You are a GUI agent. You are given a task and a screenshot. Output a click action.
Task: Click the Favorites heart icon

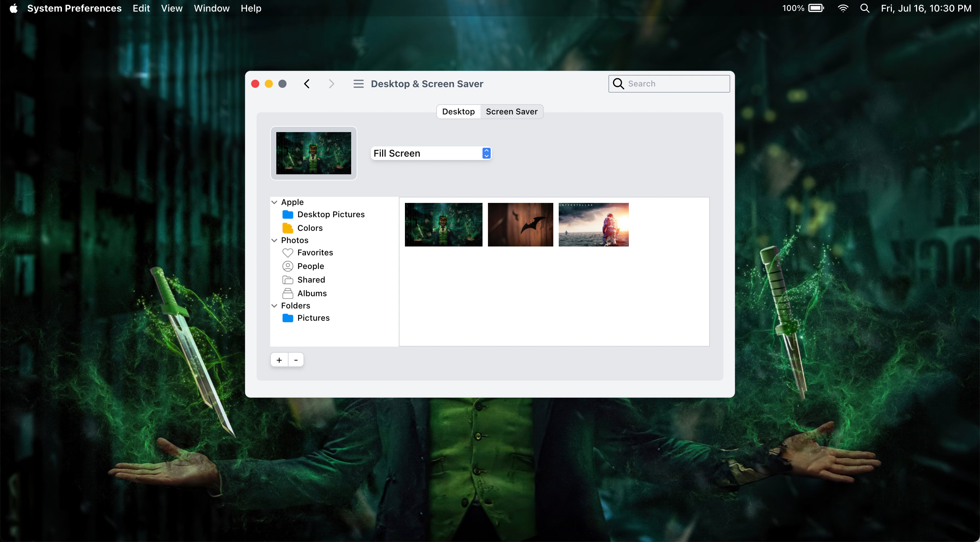click(288, 253)
